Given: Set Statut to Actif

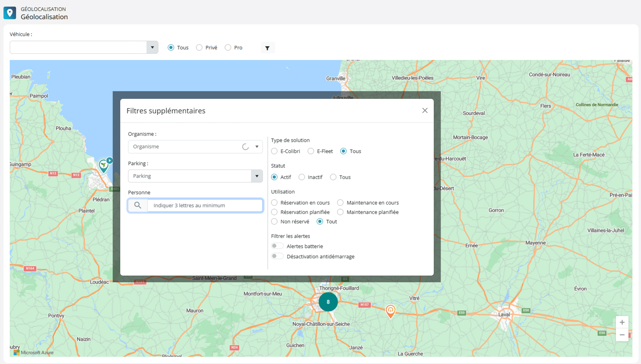Looking at the screenshot, I should pyautogui.click(x=274, y=177).
